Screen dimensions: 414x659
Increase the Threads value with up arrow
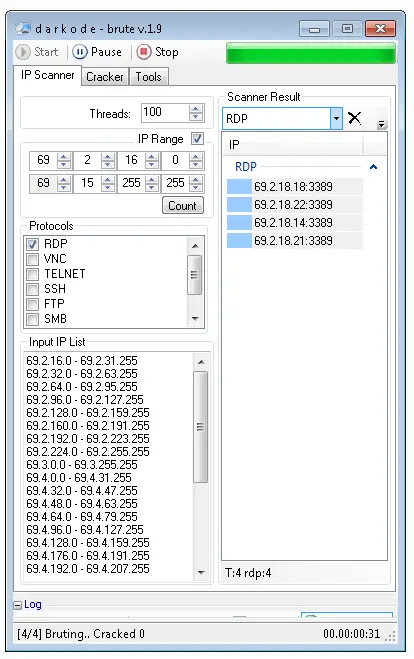195,109
